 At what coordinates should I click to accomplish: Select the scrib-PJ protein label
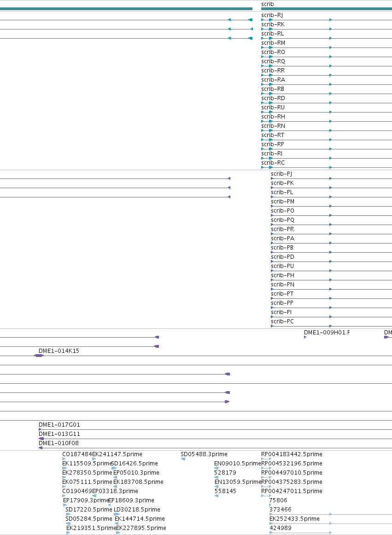tap(281, 174)
